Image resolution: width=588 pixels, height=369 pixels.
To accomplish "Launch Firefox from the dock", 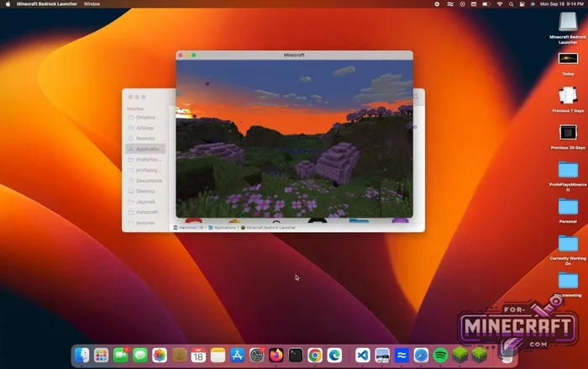I will 276,356.
